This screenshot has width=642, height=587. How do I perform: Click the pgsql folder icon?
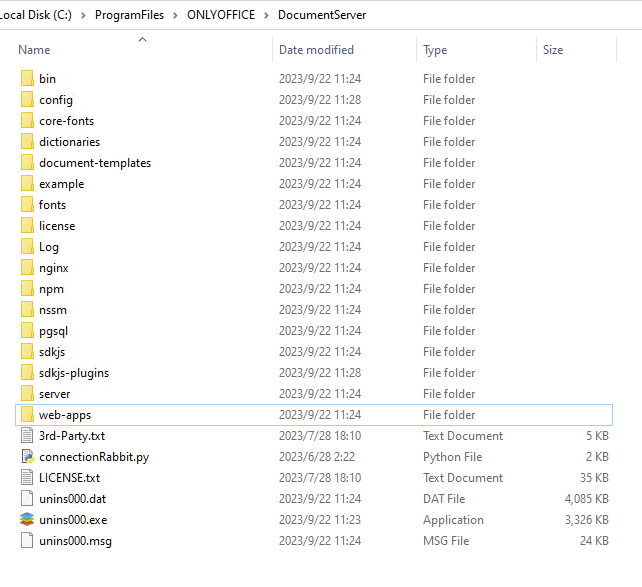27,330
